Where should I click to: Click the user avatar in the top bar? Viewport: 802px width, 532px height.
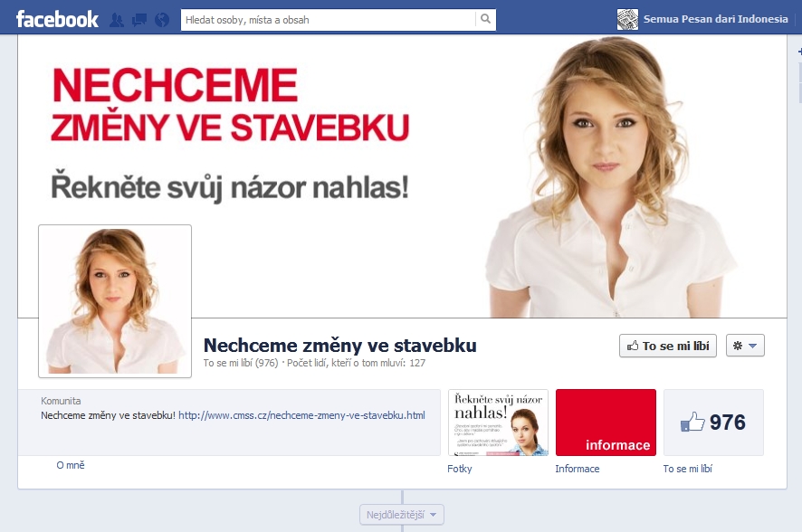tap(627, 19)
